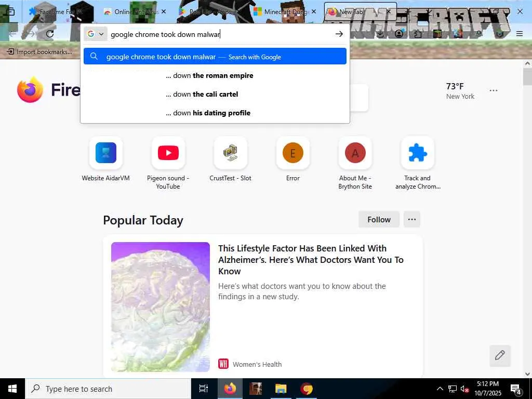The image size is (532, 399).
Task: Click the pencil customize page icon
Action: pyautogui.click(x=500, y=355)
